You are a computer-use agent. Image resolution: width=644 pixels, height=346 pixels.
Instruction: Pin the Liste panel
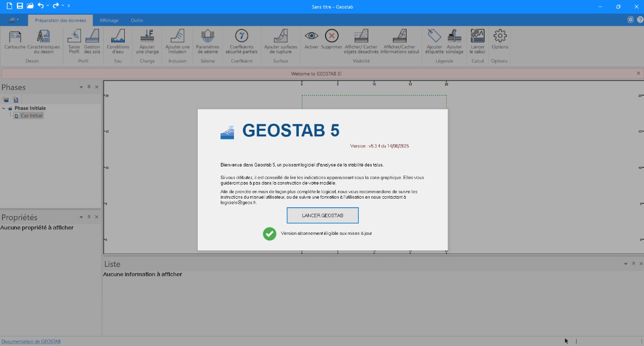[633, 264]
